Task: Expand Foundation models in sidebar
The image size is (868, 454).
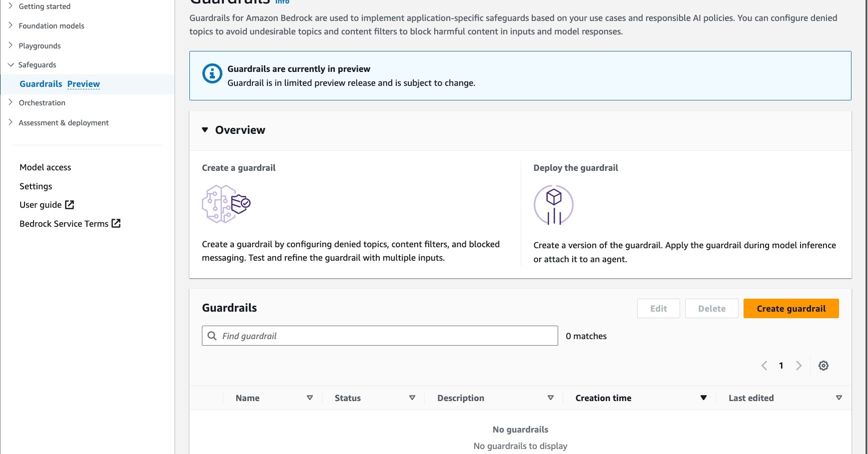Action: (x=10, y=25)
